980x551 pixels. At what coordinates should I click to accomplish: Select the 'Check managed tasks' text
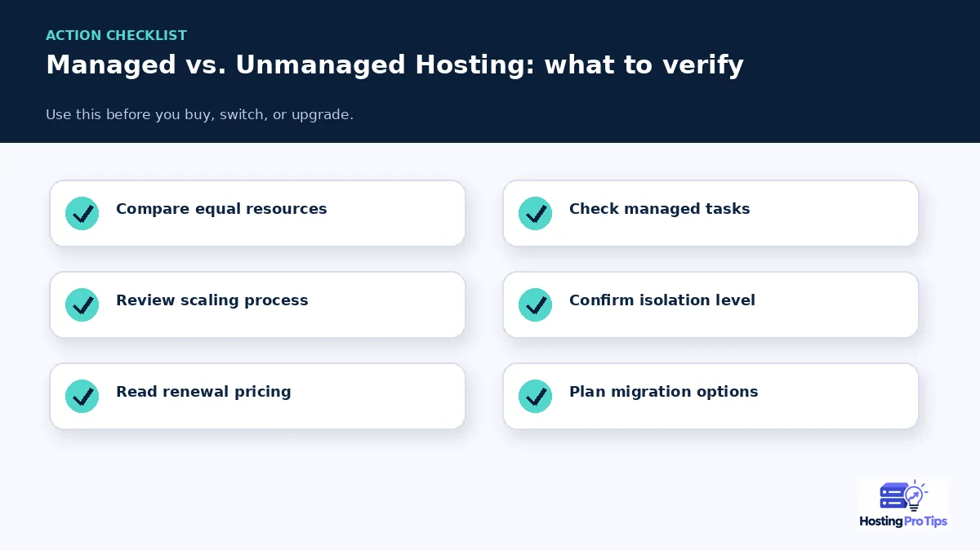click(659, 209)
